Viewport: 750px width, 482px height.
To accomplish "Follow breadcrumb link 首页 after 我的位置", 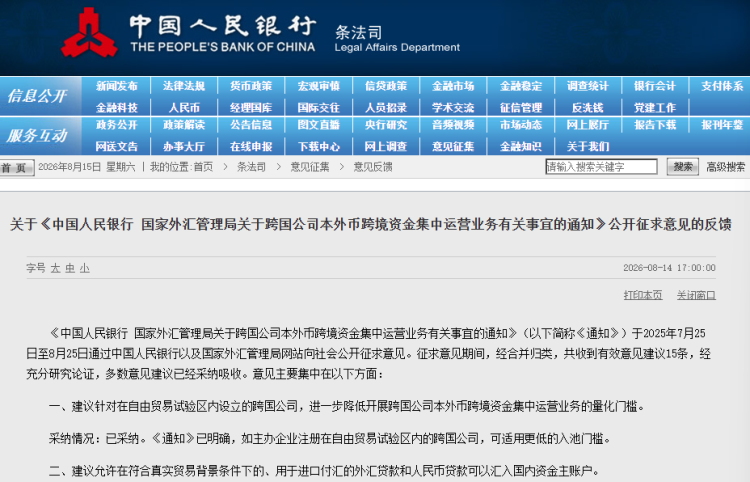I will point(203,167).
